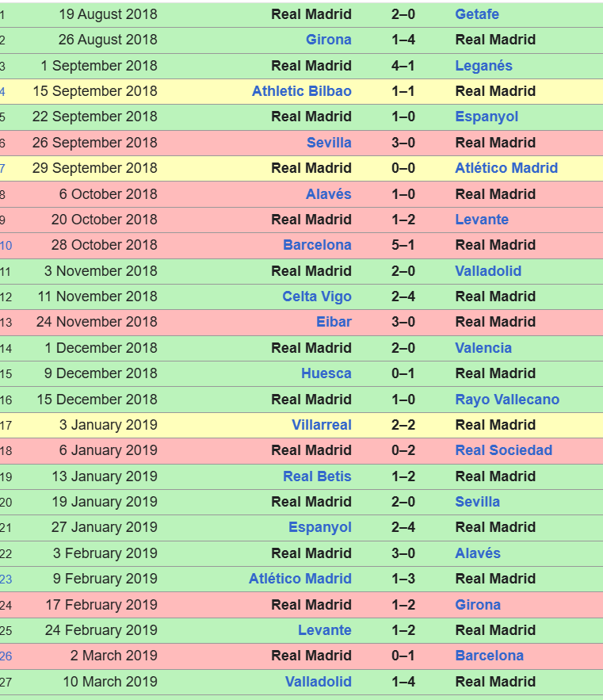Open the Athletic Bilbao link

[301, 91]
